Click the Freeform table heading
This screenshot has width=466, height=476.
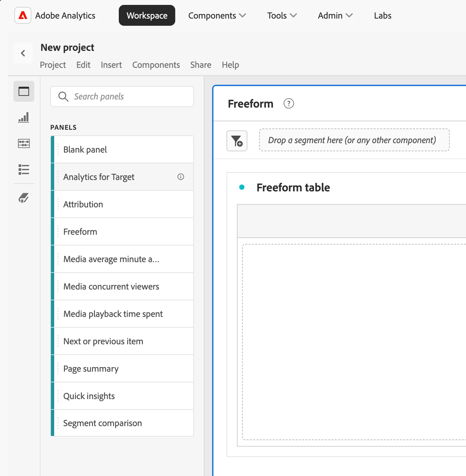pyautogui.click(x=293, y=187)
